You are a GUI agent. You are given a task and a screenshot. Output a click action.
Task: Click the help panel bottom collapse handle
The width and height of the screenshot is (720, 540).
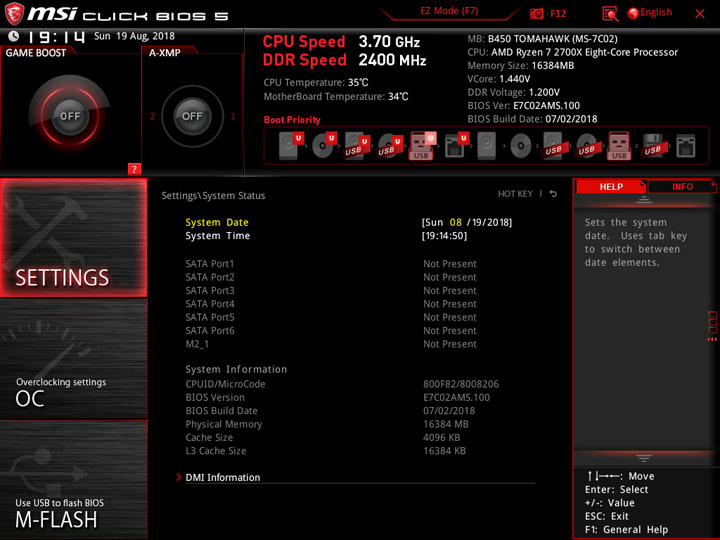point(644,458)
